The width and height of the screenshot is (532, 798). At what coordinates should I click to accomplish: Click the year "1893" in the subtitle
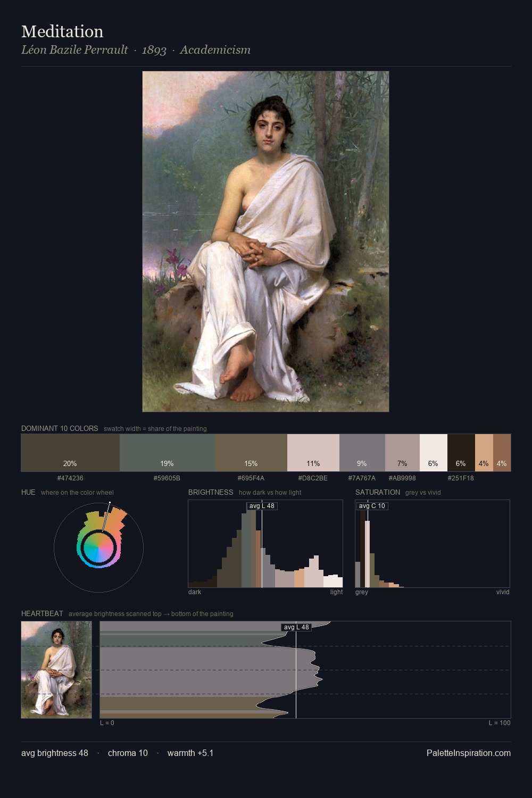coord(154,50)
